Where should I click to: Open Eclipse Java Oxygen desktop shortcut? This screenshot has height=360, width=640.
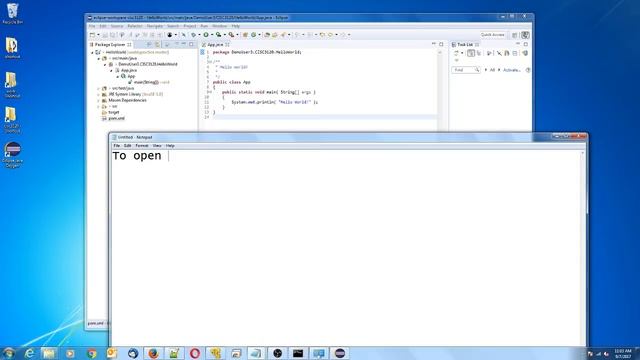point(13,154)
